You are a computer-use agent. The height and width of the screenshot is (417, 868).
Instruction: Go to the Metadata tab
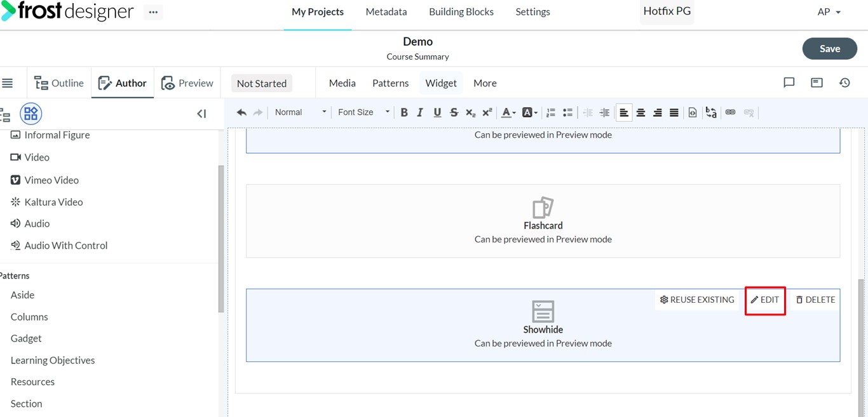coord(386,12)
